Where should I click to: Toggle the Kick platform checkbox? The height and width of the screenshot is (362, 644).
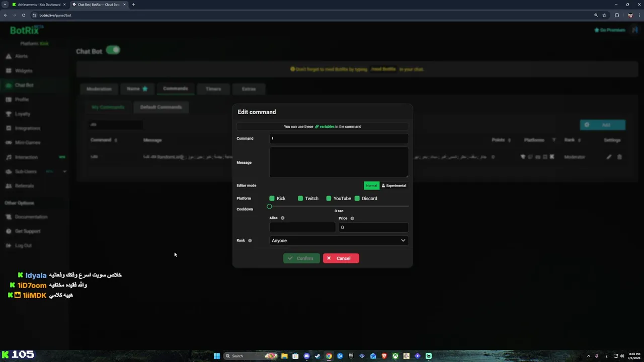tap(272, 199)
